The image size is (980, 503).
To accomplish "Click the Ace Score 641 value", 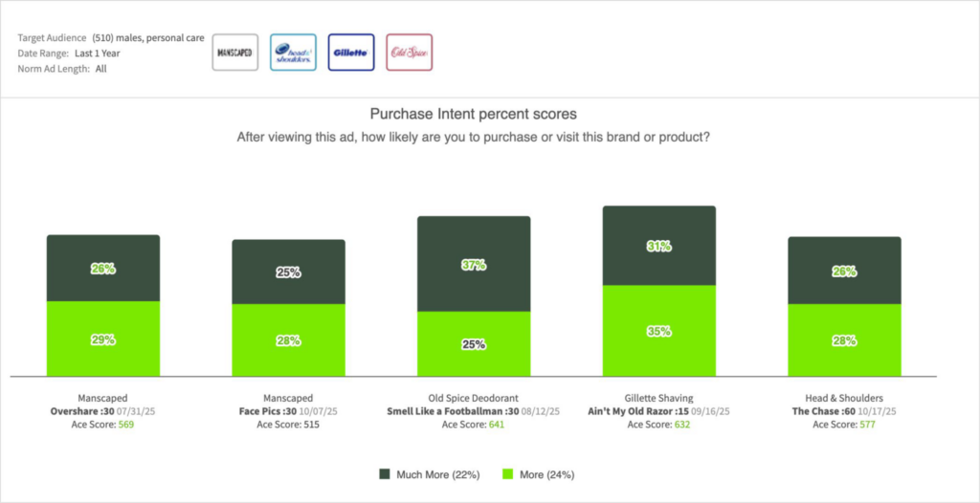I will 495,425.
